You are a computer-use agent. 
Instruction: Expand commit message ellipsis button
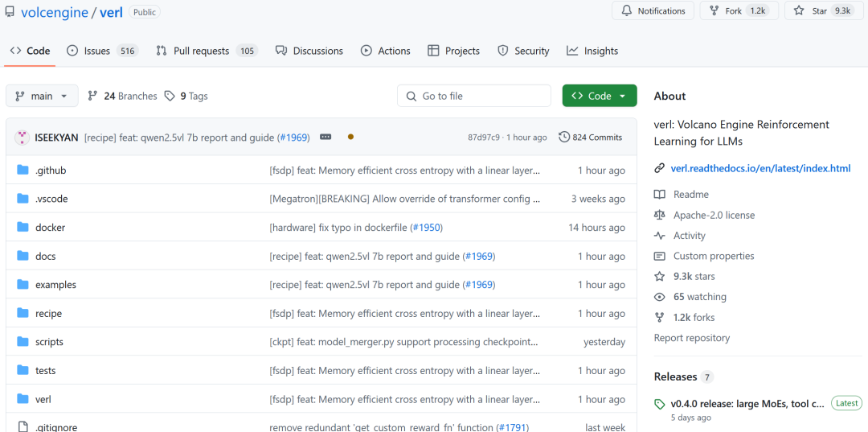[325, 137]
